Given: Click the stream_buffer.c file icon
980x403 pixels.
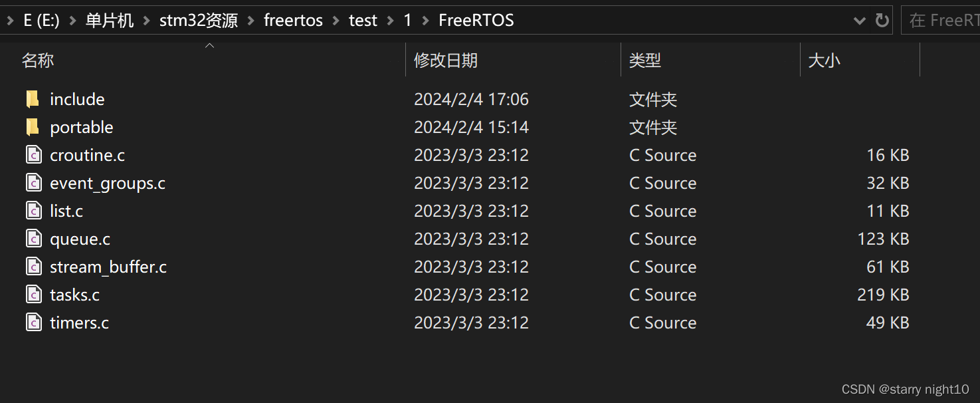Looking at the screenshot, I should (34, 267).
